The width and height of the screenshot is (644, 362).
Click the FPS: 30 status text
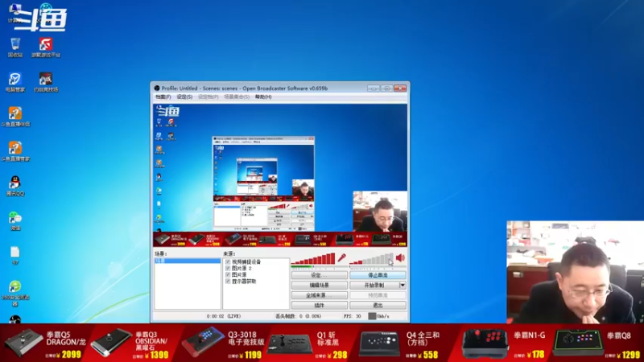click(353, 316)
